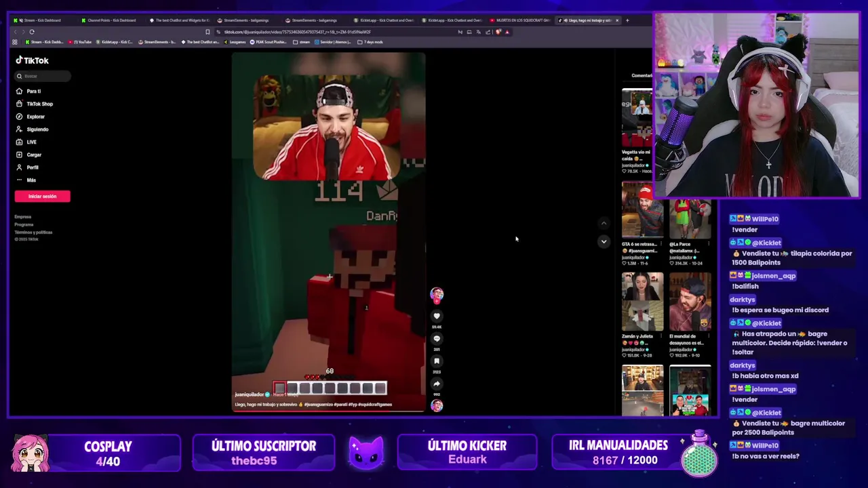Open the Siguiendo feed
This screenshot has height=488, width=868.
[32, 129]
